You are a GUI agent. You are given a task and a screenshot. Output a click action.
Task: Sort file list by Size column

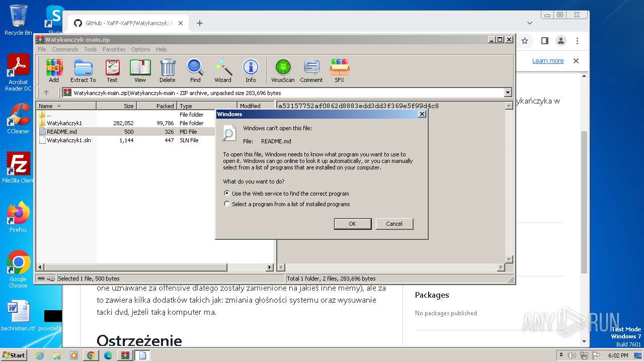116,106
